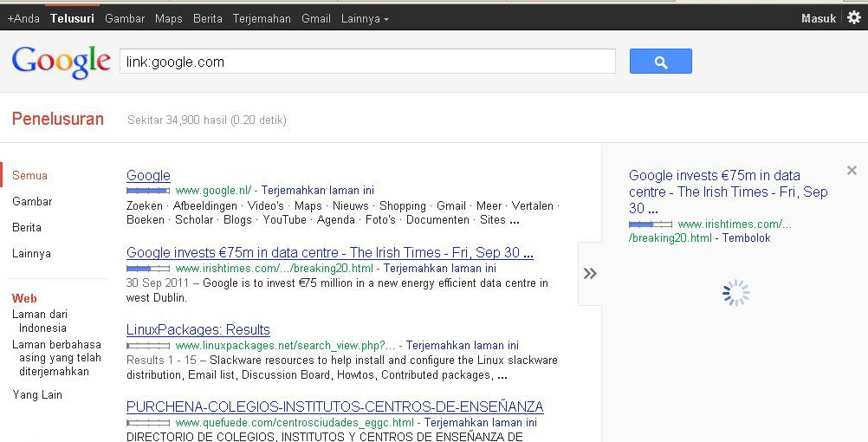Image resolution: width=868 pixels, height=442 pixels.
Task: Click PageRank bar beside quefuede.com
Action: [x=148, y=423]
